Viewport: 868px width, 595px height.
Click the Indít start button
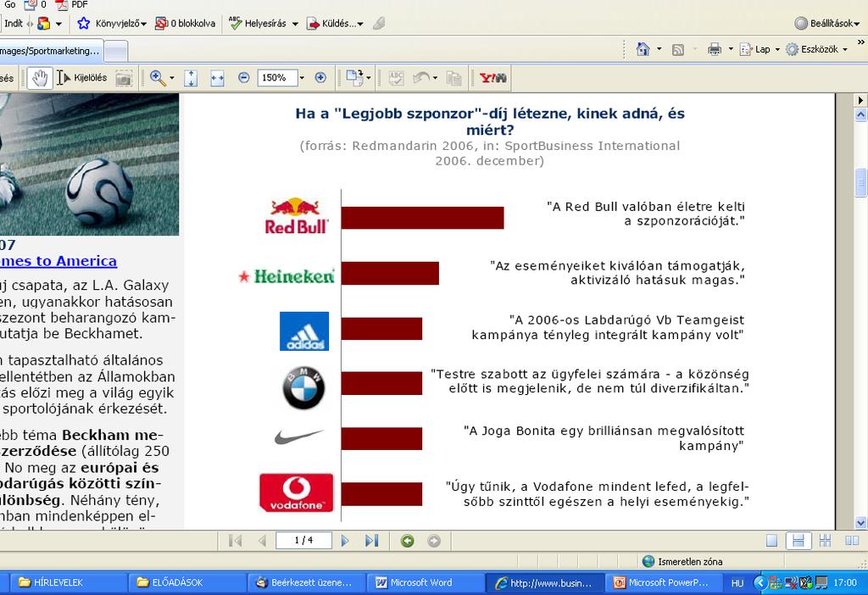point(14,23)
